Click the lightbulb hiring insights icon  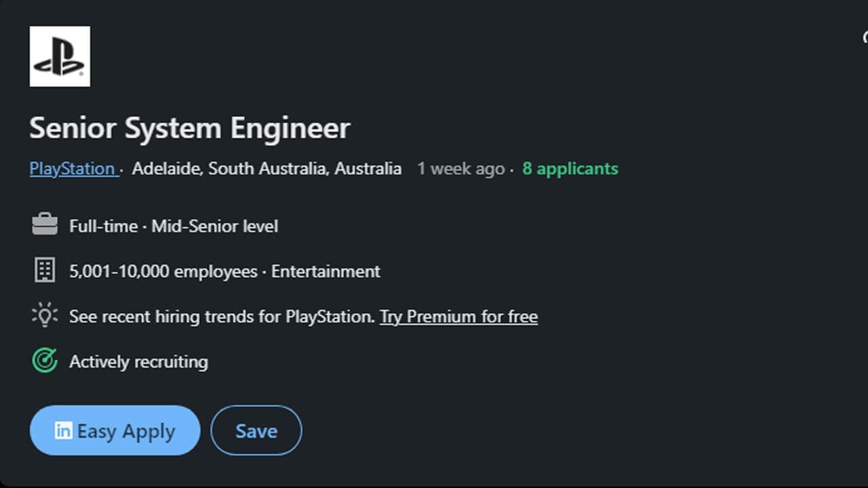45,316
